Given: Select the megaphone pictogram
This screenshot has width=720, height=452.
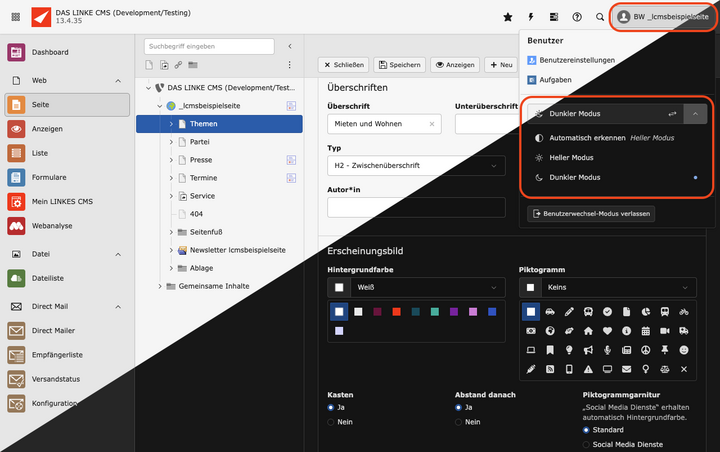Looking at the screenshot, I should [x=588, y=350].
